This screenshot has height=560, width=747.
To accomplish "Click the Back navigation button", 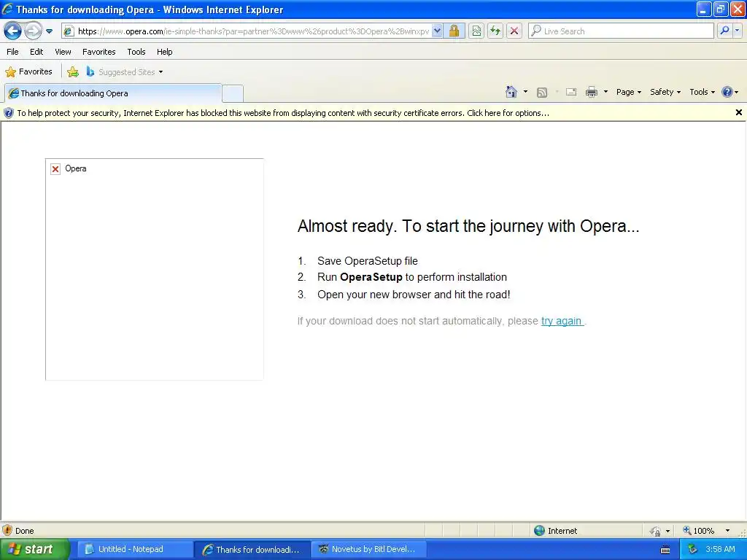I will (13, 31).
